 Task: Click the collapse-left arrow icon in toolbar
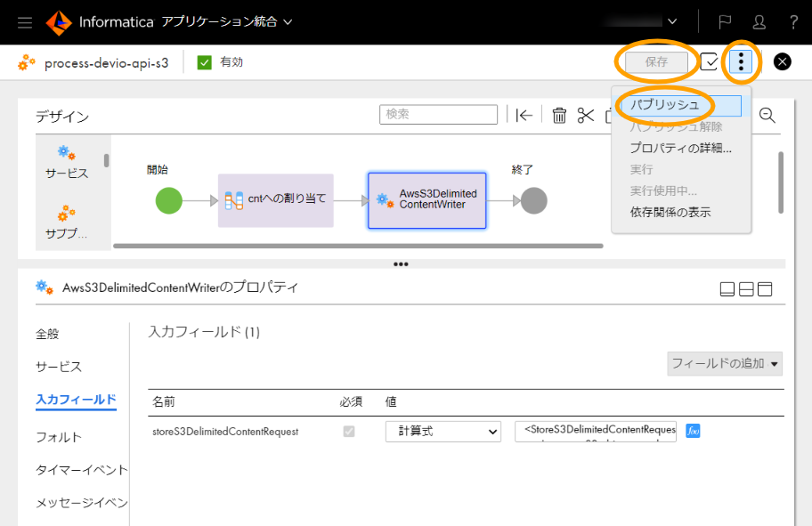[x=524, y=114]
